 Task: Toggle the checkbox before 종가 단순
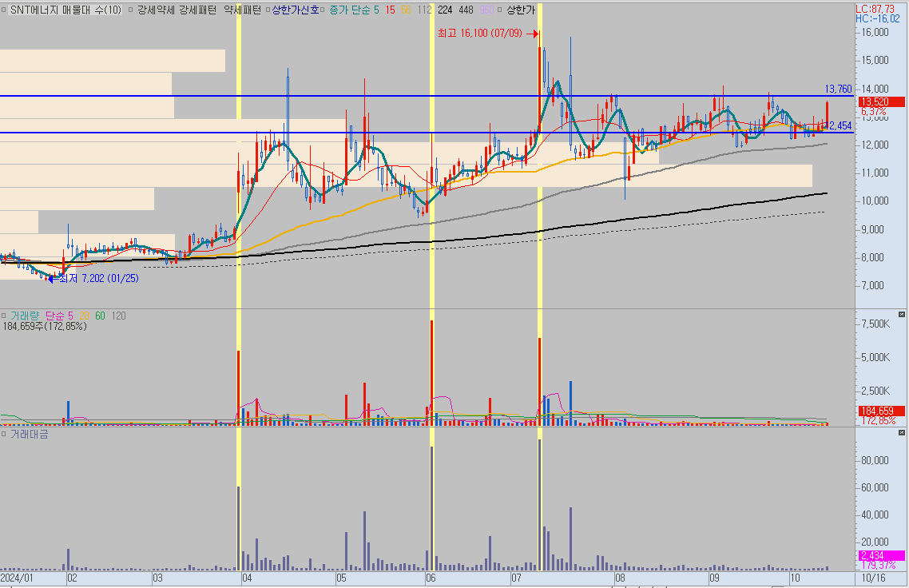(x=324, y=10)
